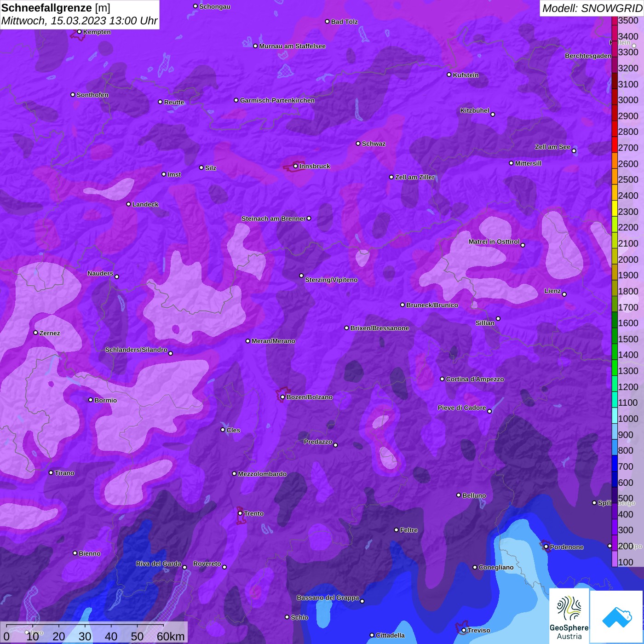
Task: Click the Riva del Garda label
Action: pyautogui.click(x=159, y=563)
